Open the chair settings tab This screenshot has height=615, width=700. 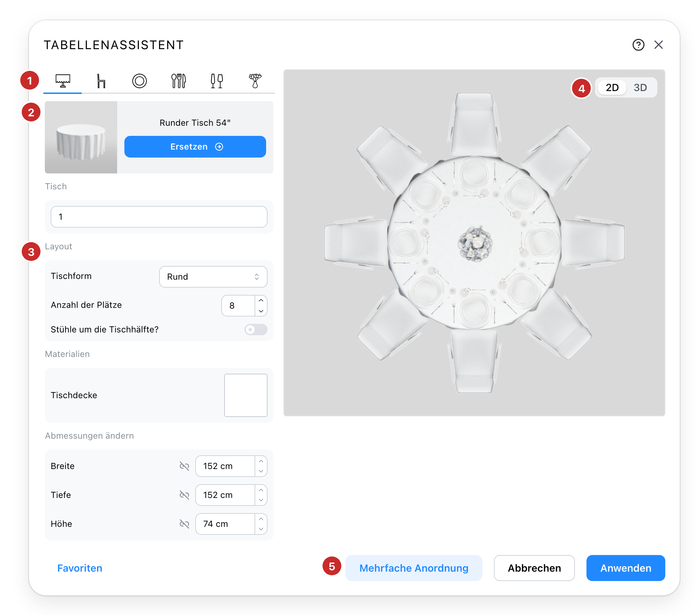[101, 81]
